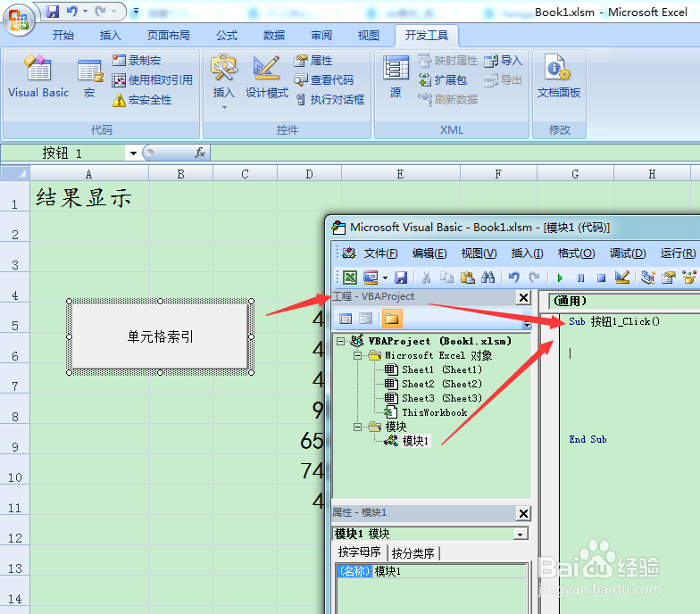This screenshot has height=614, width=700.
Task: Open VBA 编辑(E) menu
Action: coord(429,253)
